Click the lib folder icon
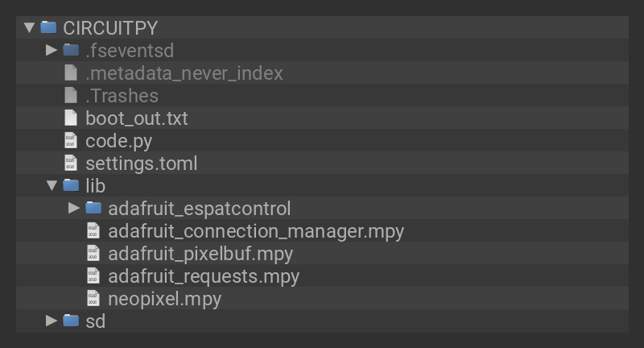 tap(71, 185)
